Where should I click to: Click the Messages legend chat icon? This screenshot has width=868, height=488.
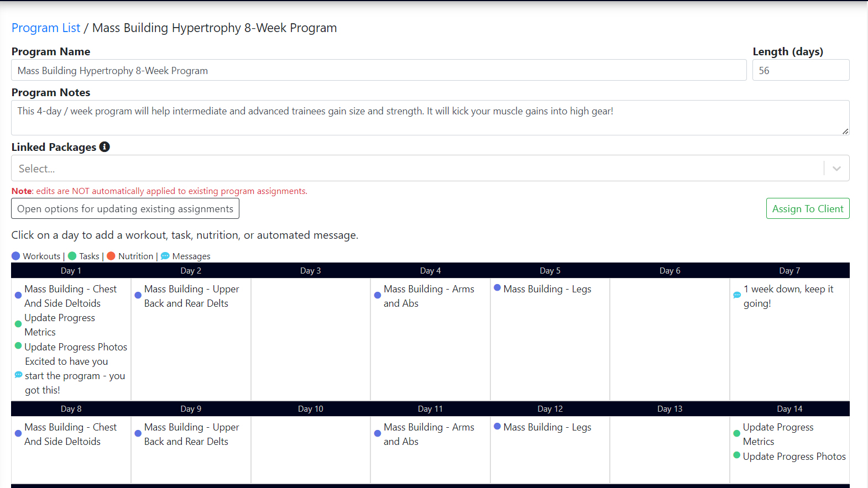(x=165, y=256)
